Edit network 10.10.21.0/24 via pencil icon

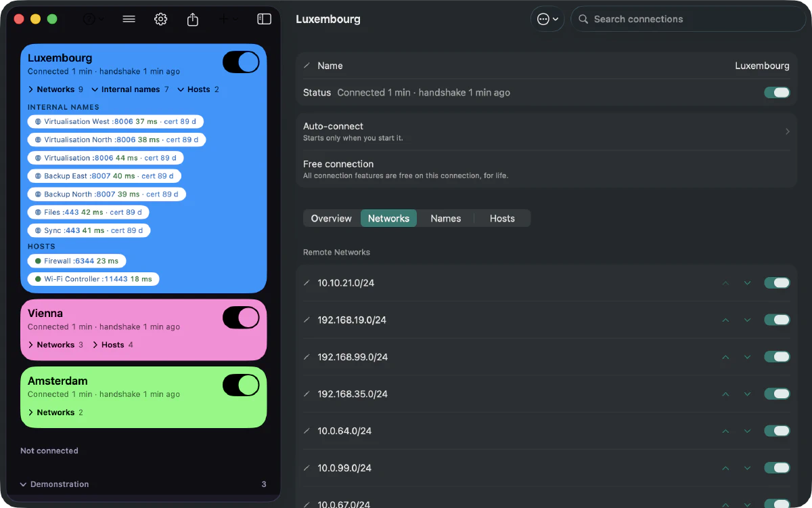[307, 283]
